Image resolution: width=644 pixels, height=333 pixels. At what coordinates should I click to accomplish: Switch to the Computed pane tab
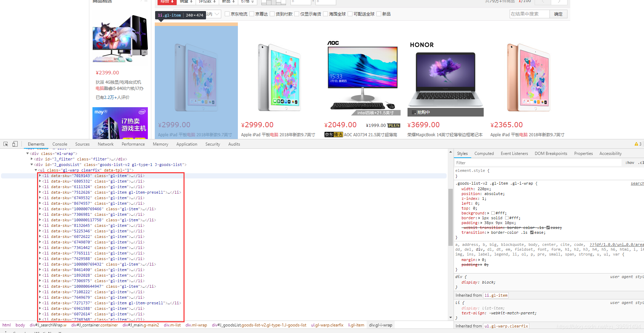coord(484,154)
